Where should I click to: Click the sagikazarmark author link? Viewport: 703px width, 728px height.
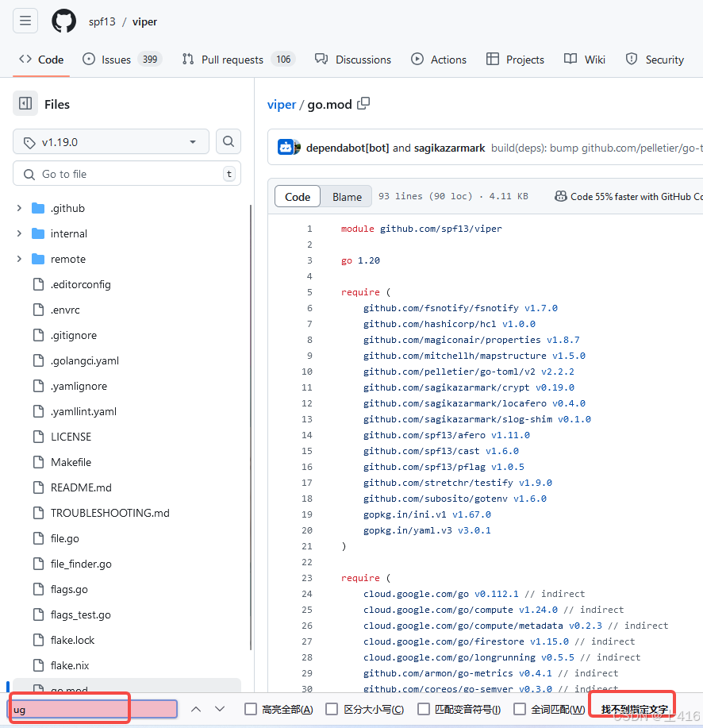pos(449,148)
